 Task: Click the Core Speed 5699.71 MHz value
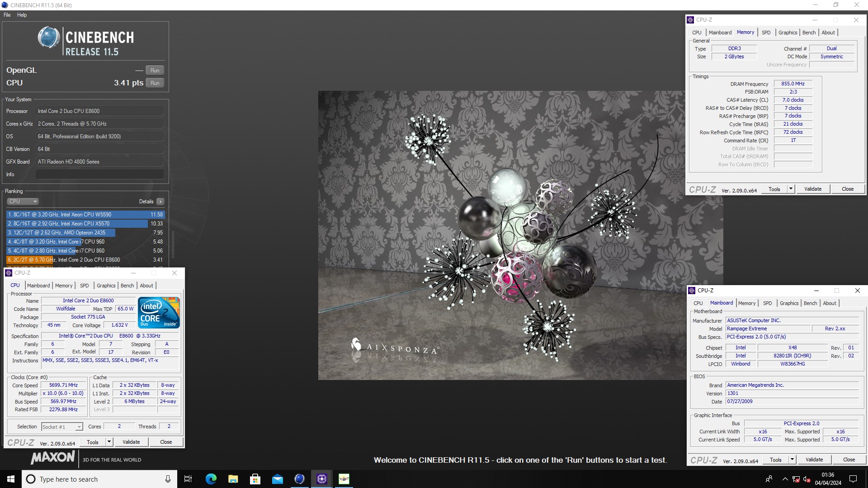(x=63, y=385)
